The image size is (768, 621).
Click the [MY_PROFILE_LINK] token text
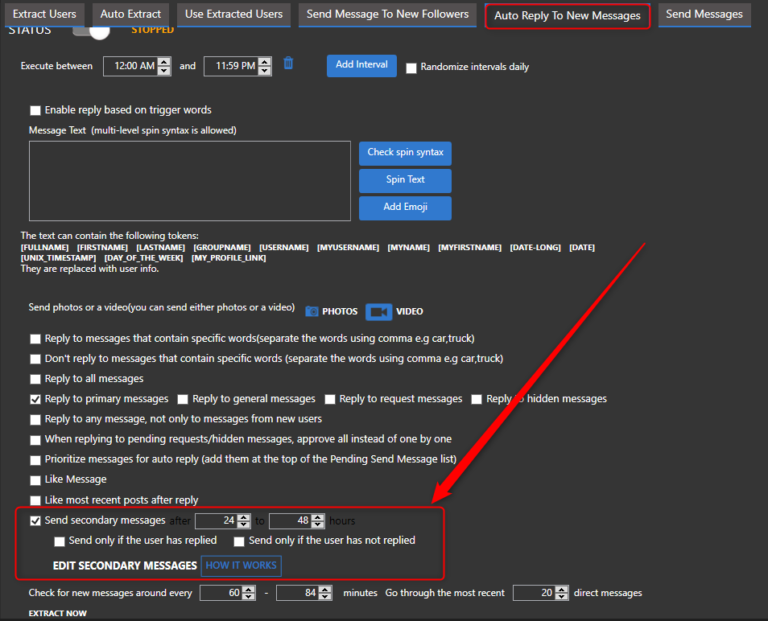click(x=229, y=258)
